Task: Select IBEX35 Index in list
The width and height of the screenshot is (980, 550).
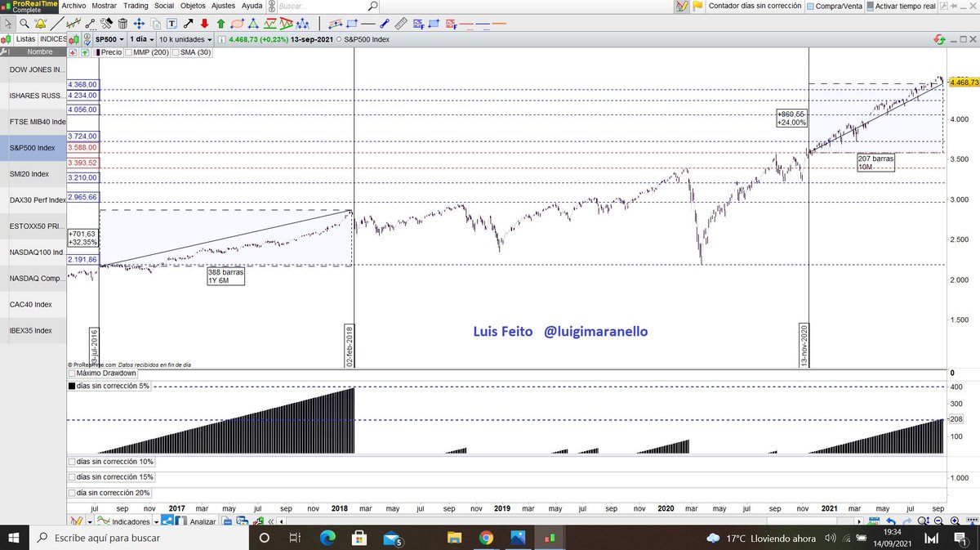Action: click(x=33, y=330)
